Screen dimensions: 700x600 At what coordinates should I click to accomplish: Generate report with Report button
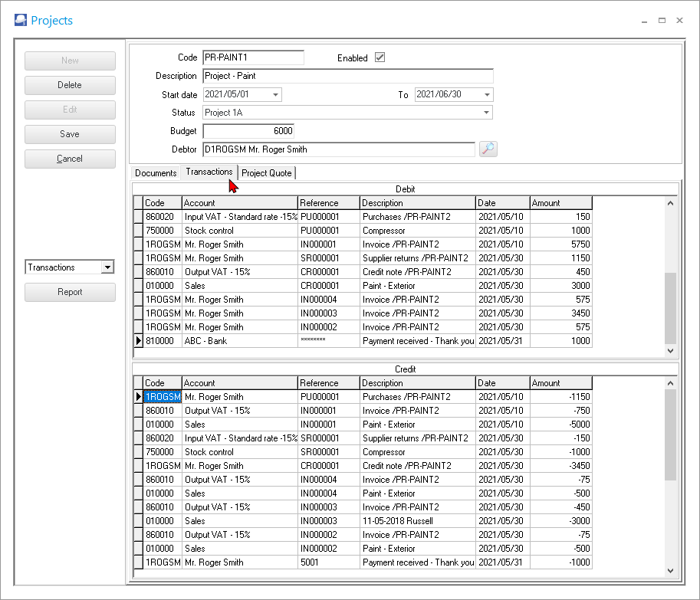click(x=70, y=292)
